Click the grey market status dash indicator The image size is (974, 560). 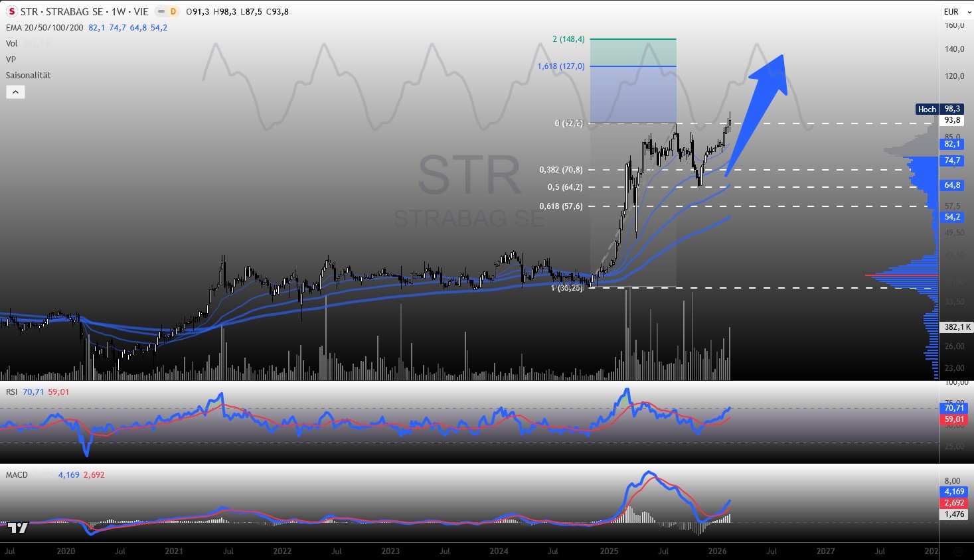pyautogui.click(x=161, y=11)
